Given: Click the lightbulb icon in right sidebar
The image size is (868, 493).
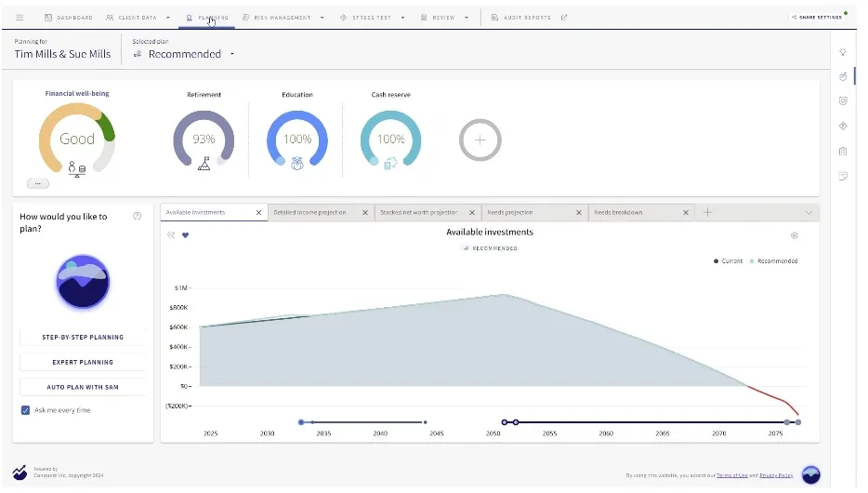Looking at the screenshot, I should coord(843,52).
